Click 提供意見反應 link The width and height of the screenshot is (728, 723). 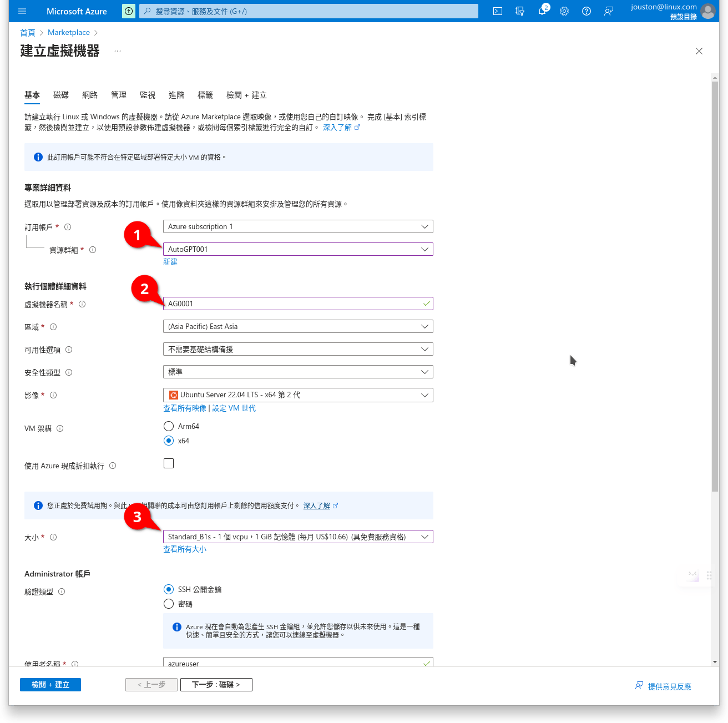pos(670,686)
